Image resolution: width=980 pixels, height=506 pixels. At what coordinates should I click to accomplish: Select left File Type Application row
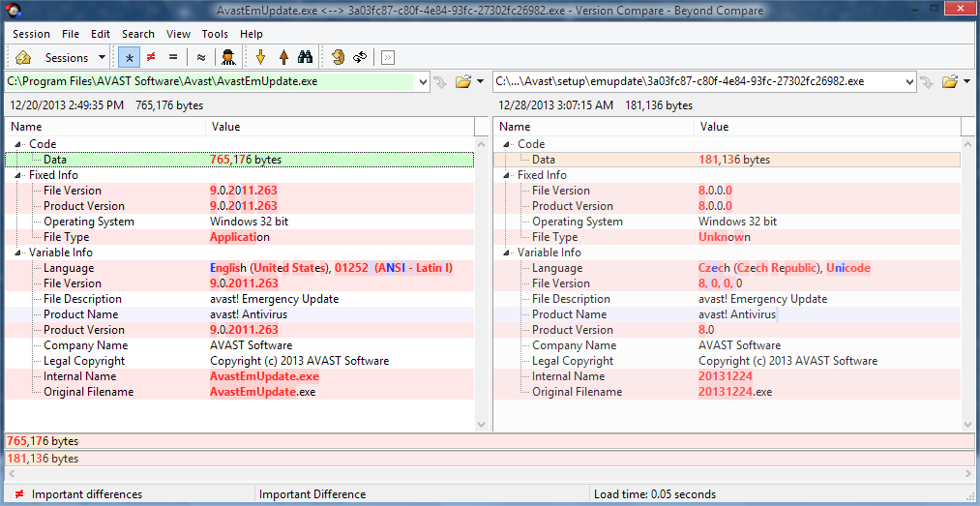coord(239,237)
